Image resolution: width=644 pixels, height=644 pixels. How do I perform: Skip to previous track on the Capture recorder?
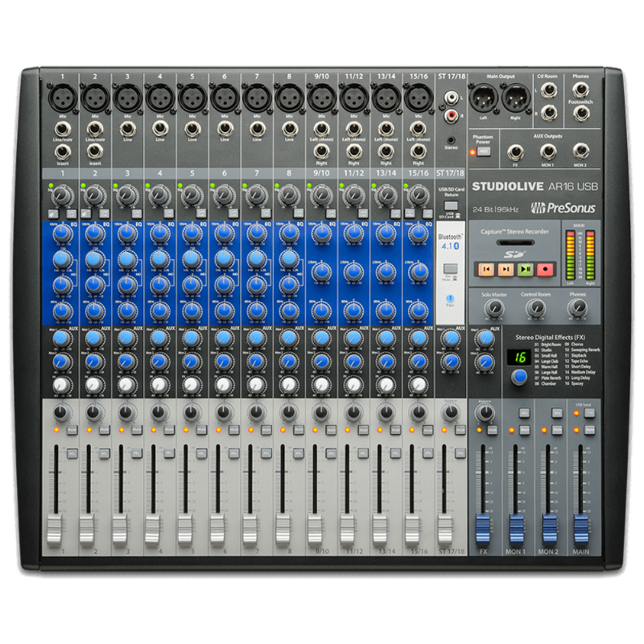click(486, 269)
